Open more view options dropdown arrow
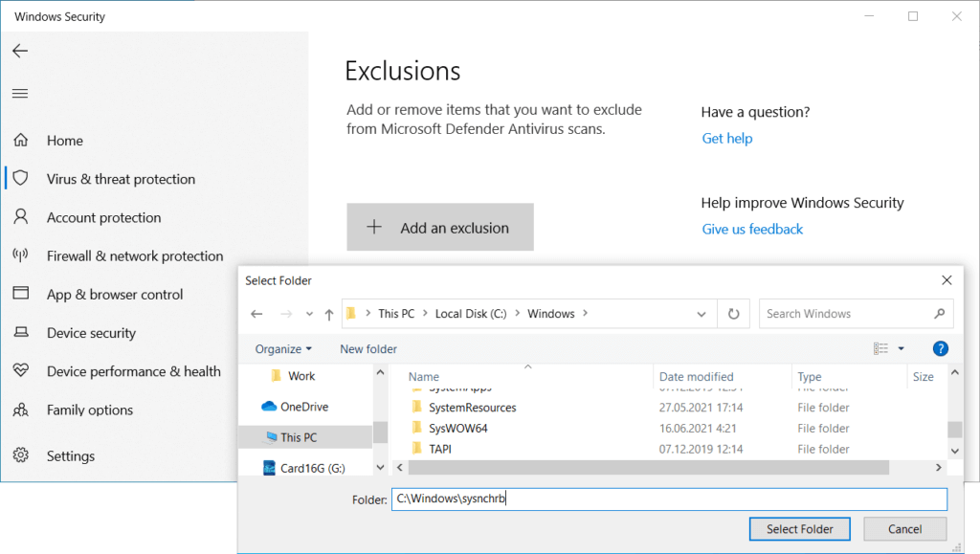The image size is (980, 554). pyautogui.click(x=902, y=348)
